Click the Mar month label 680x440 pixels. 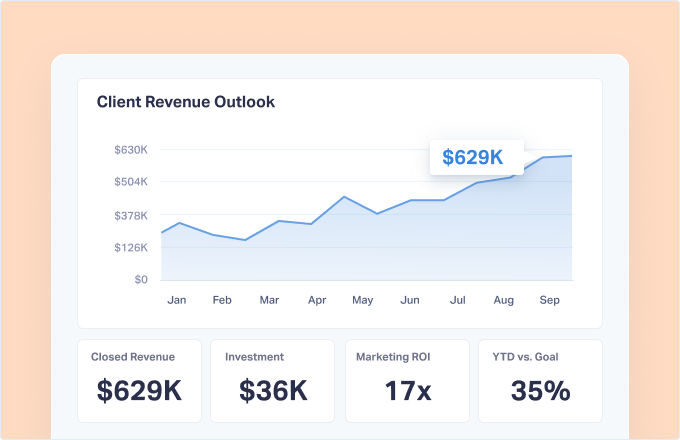[269, 300]
